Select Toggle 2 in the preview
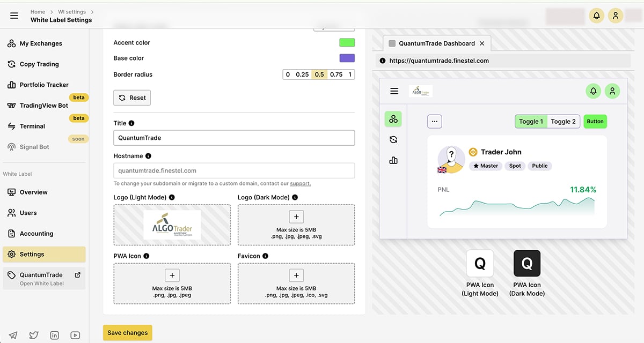The image size is (644, 343). click(563, 122)
